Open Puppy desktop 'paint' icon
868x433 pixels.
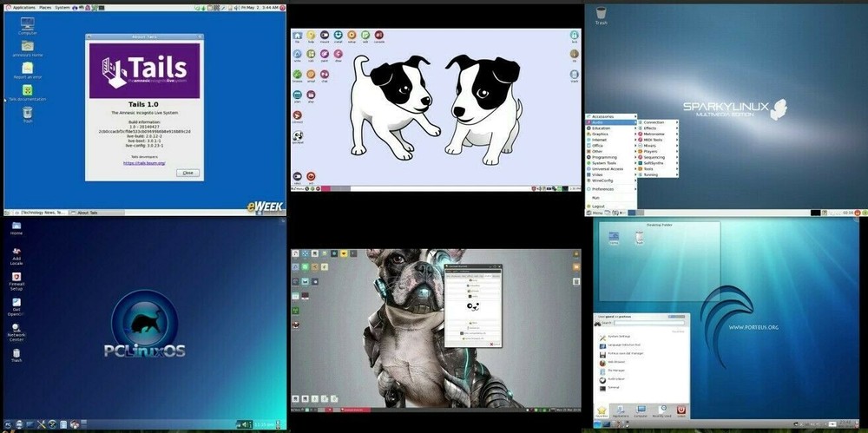pyautogui.click(x=325, y=55)
